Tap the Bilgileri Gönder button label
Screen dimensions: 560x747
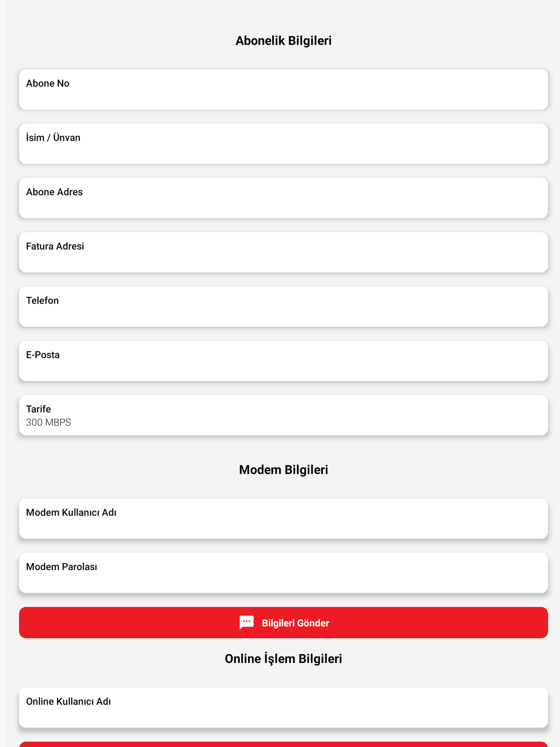[296, 623]
